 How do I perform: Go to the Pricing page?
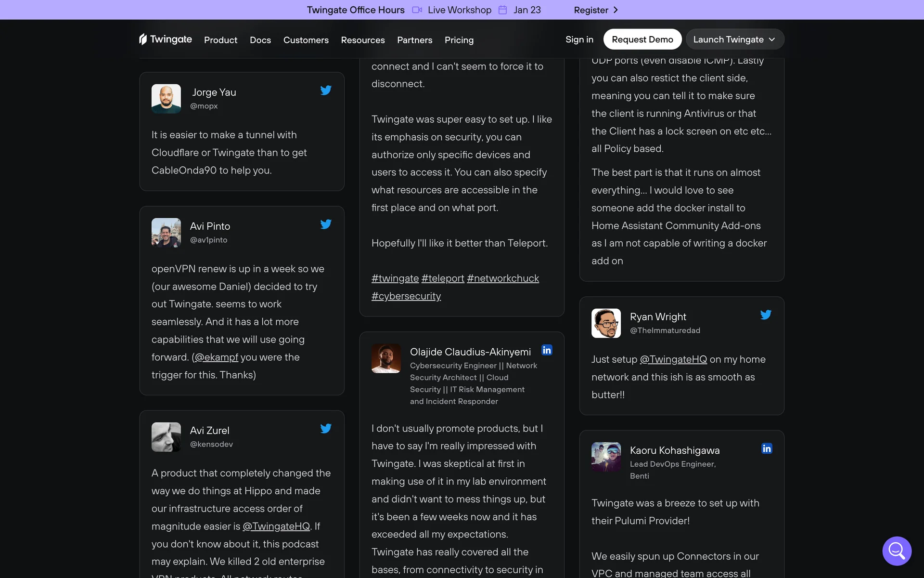(x=459, y=40)
